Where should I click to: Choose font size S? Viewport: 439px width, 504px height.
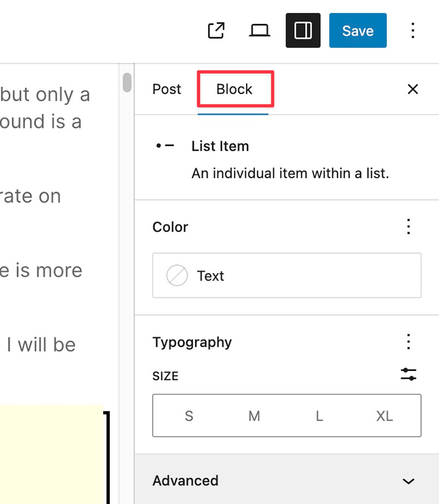click(189, 416)
